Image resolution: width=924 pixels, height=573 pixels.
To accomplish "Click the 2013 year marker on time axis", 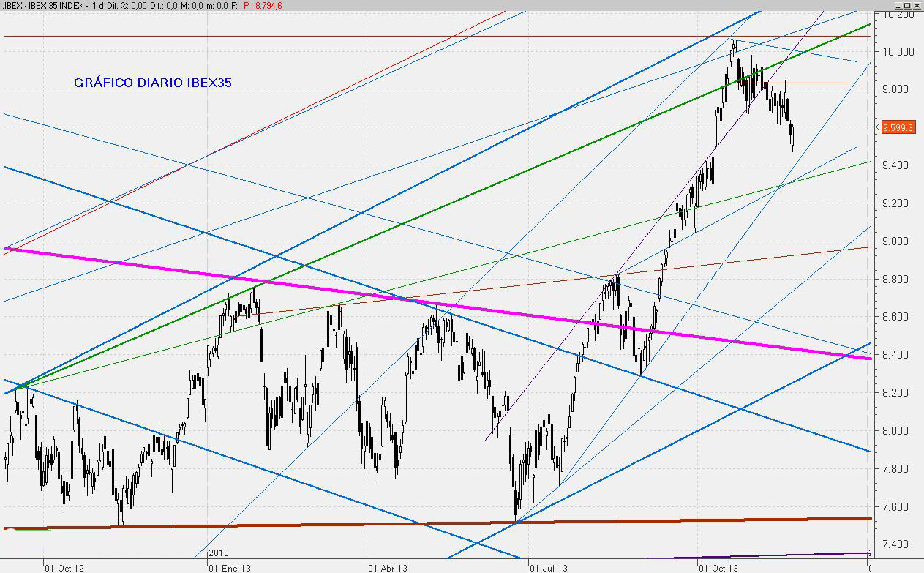I will pos(219,553).
